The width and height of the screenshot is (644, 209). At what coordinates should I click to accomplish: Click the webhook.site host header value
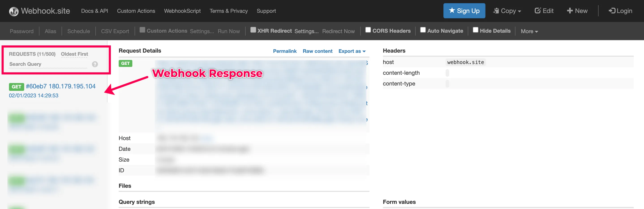click(x=466, y=62)
